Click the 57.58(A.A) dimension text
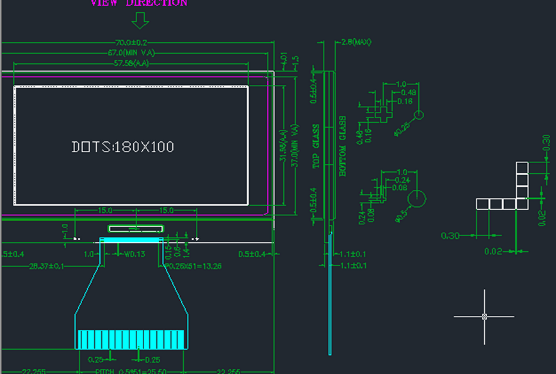Screen dimensions: 556x374 pos(131,63)
